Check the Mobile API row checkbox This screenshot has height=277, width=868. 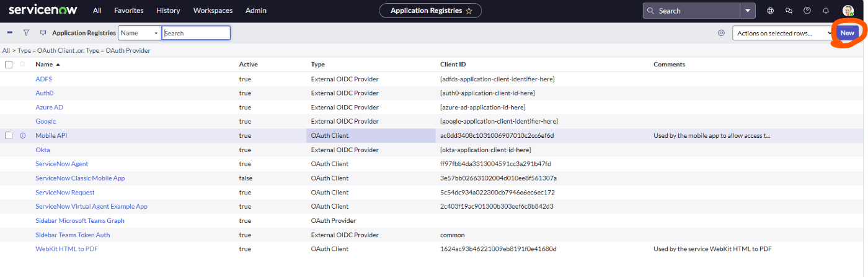pos(9,135)
